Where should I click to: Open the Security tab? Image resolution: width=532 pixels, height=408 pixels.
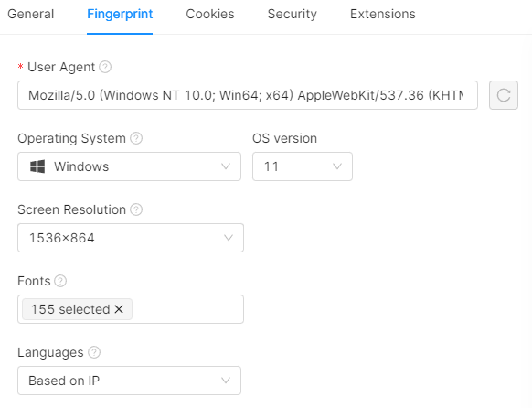(x=293, y=14)
